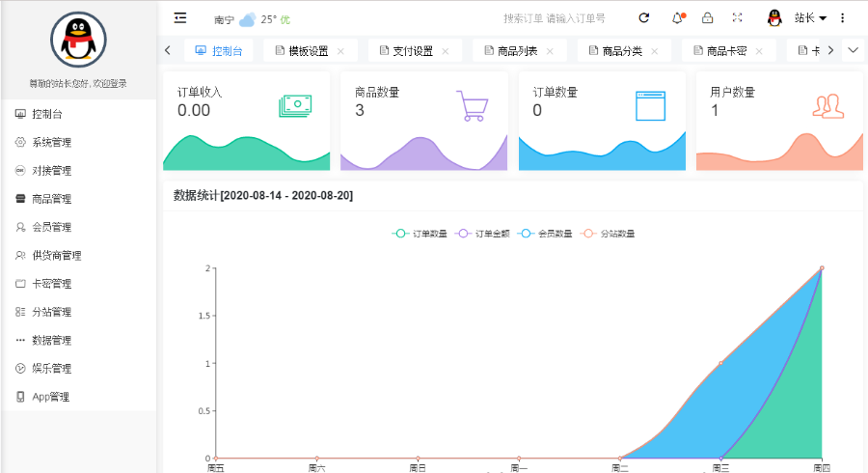The width and height of the screenshot is (868, 473).
Task: Enter fullscreen mode via expand icon
Action: [738, 18]
